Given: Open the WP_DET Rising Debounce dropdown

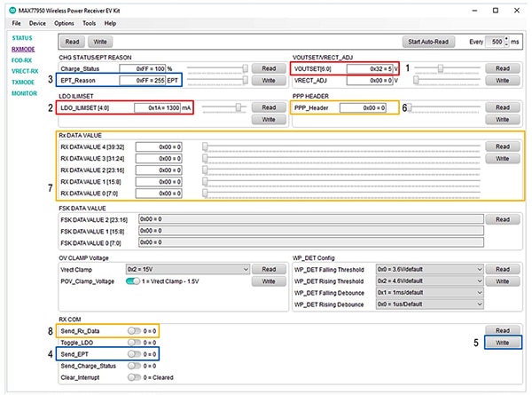Looking at the screenshot, I should pos(429,304).
